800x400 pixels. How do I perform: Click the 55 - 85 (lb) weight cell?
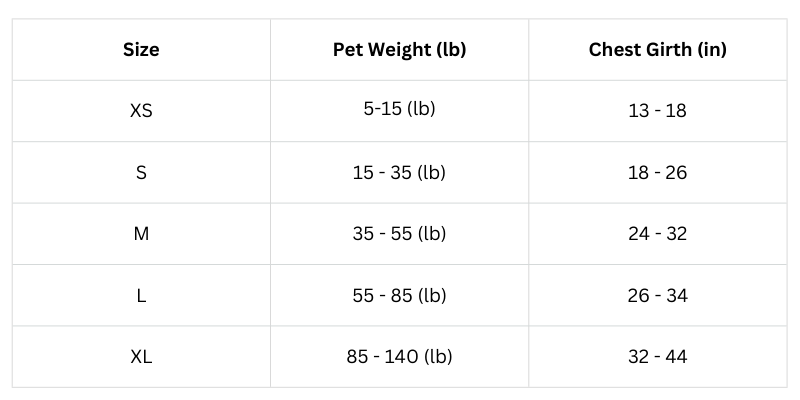tap(399, 295)
